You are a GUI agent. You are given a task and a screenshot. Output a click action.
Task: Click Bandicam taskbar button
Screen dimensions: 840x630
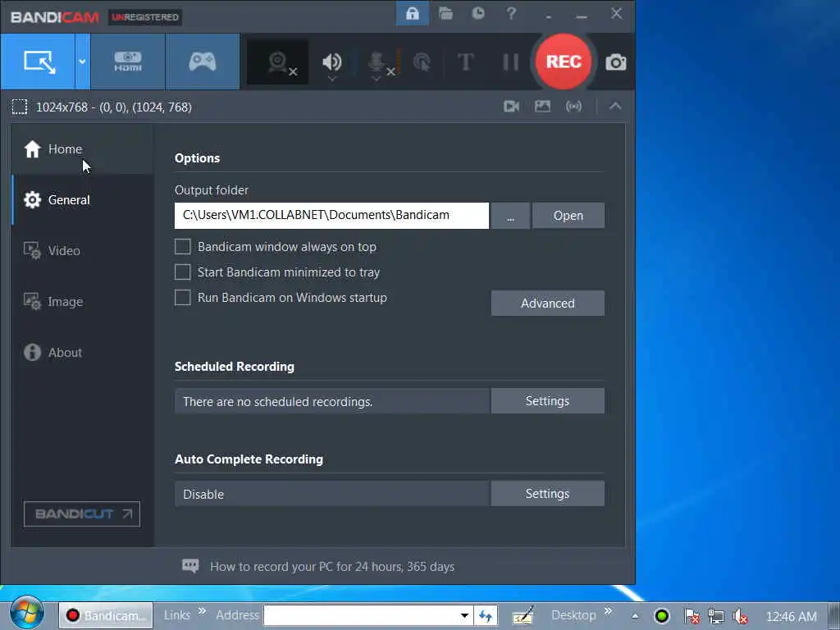[106, 615]
